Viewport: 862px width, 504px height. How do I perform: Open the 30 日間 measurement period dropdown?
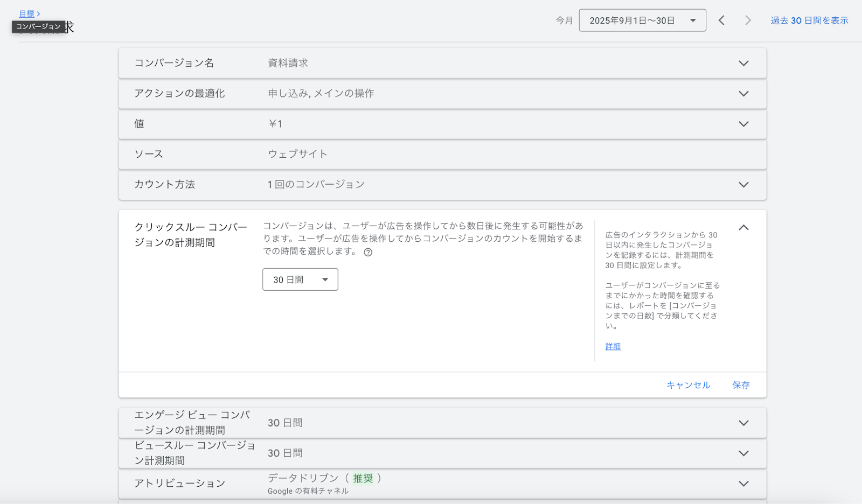[x=300, y=279]
